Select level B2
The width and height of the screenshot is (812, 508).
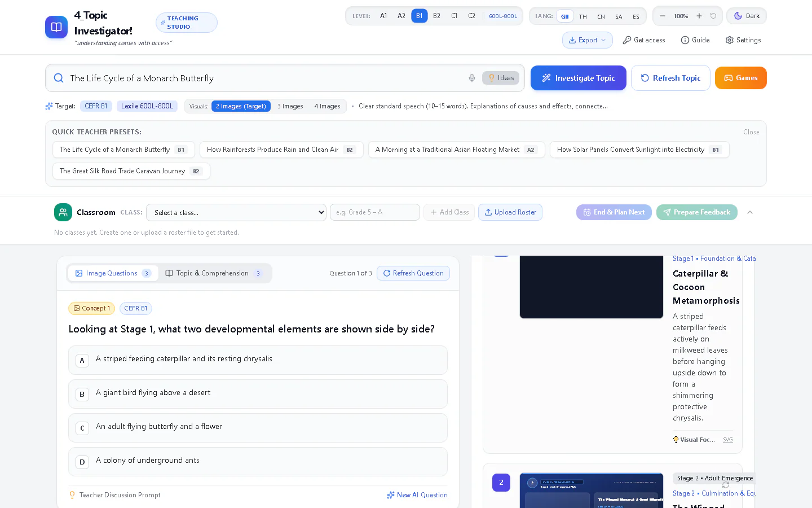click(x=436, y=16)
